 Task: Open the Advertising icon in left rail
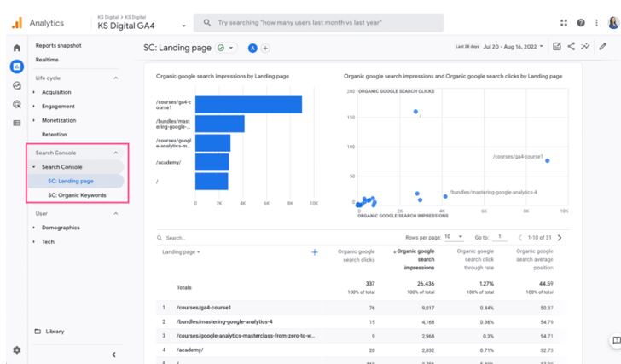pos(17,104)
